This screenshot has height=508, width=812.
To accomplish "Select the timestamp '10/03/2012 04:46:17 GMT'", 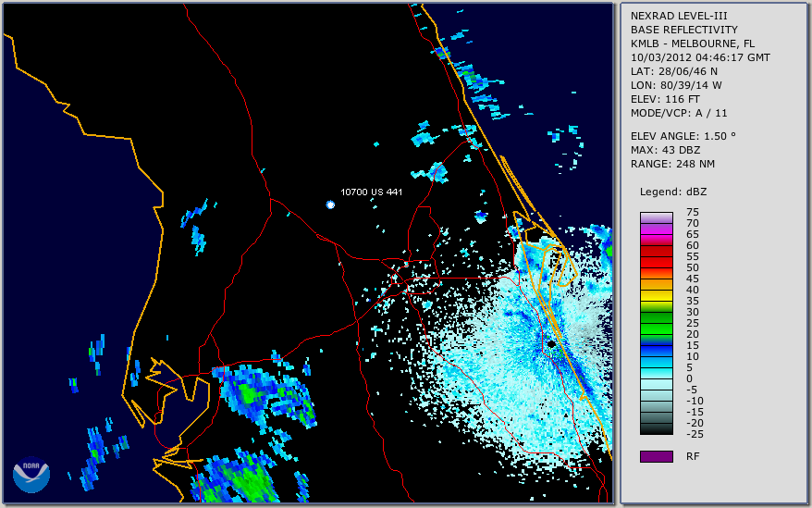I will click(700, 57).
